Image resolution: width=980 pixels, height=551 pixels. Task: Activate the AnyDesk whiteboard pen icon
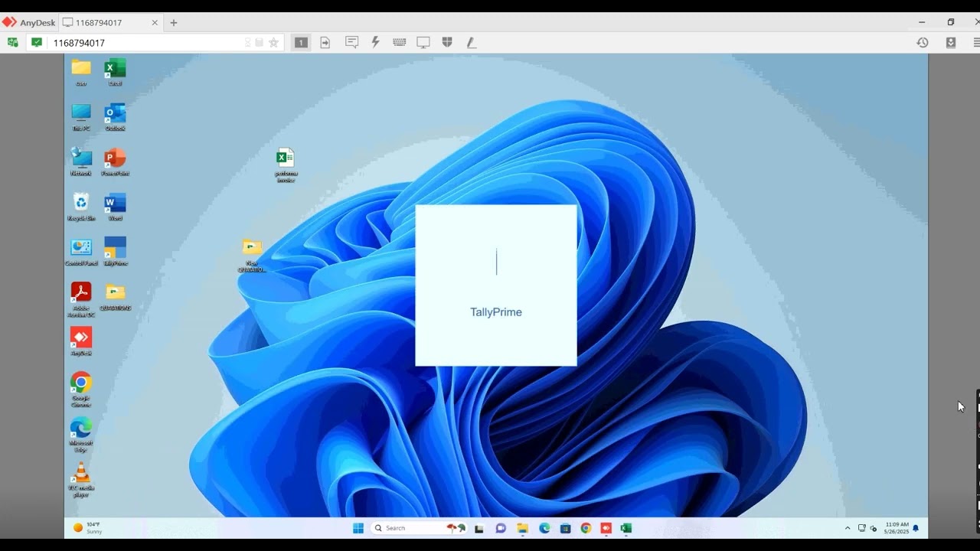point(471,43)
